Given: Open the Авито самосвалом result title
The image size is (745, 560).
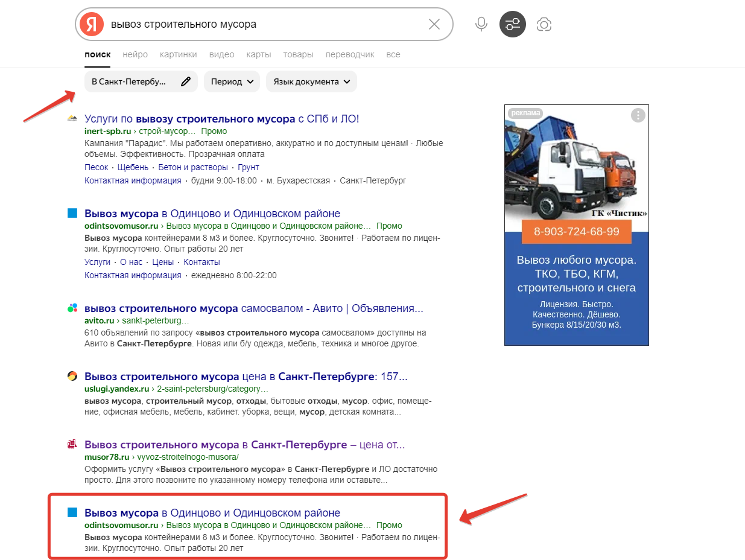Looking at the screenshot, I should coord(254,308).
